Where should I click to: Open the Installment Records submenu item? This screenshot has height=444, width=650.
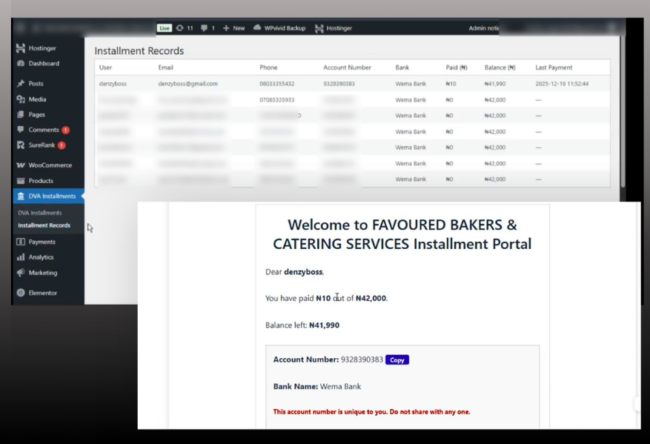(x=44, y=226)
